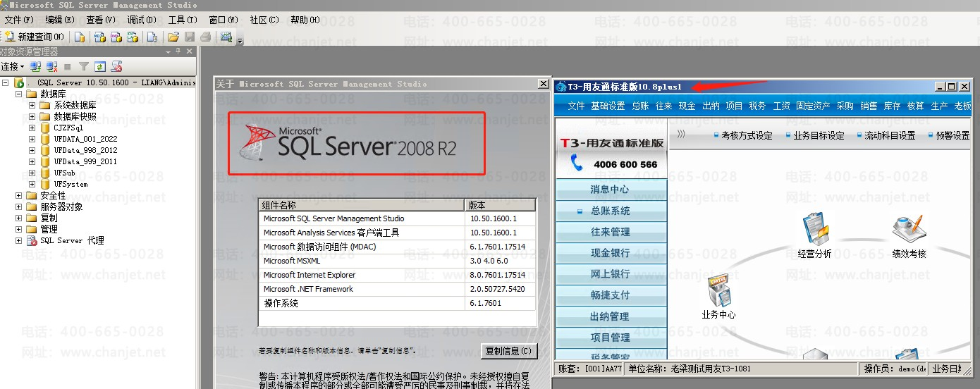Click the Connect Object Explorer icon
Image resolution: width=980 pixels, height=389 pixels.
(x=35, y=66)
